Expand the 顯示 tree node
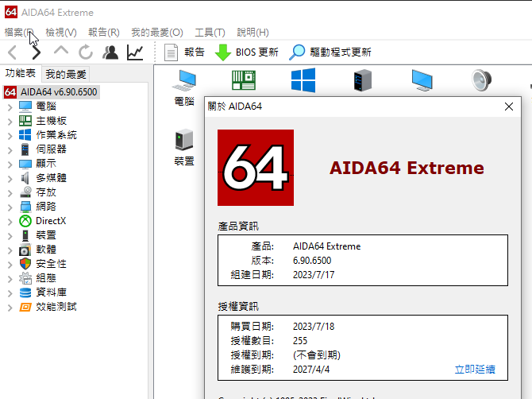This screenshot has height=399, width=532. [10, 165]
